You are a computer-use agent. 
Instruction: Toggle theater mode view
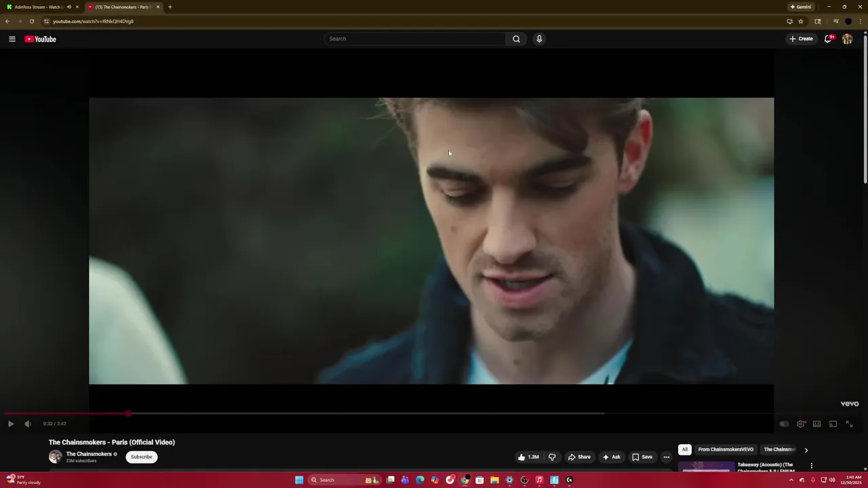816,424
